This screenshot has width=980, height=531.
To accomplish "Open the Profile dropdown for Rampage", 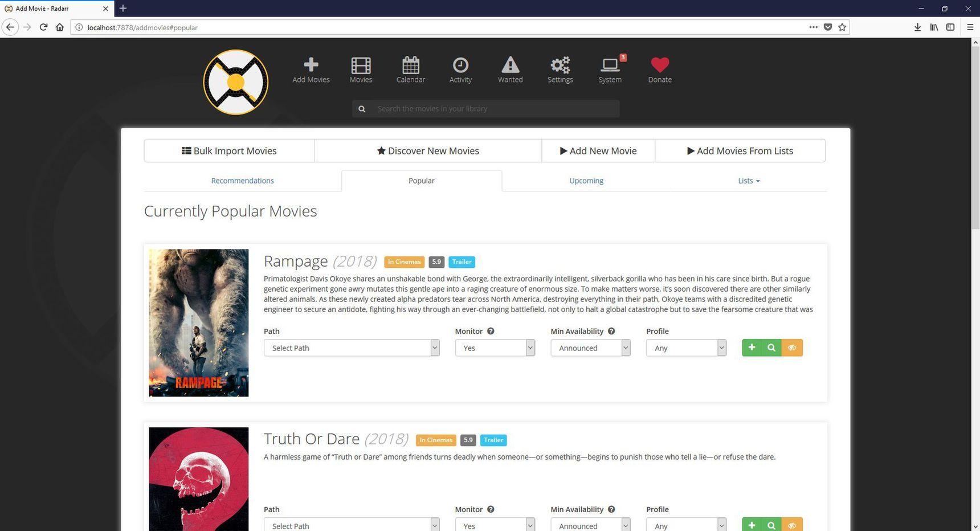I will point(686,348).
